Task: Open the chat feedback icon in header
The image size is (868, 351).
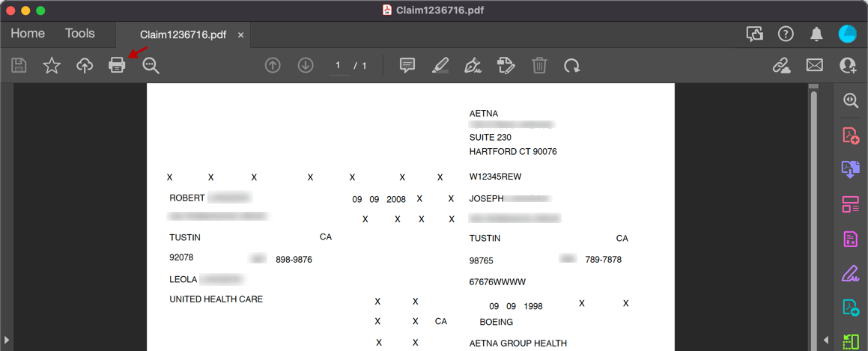Action: [755, 34]
